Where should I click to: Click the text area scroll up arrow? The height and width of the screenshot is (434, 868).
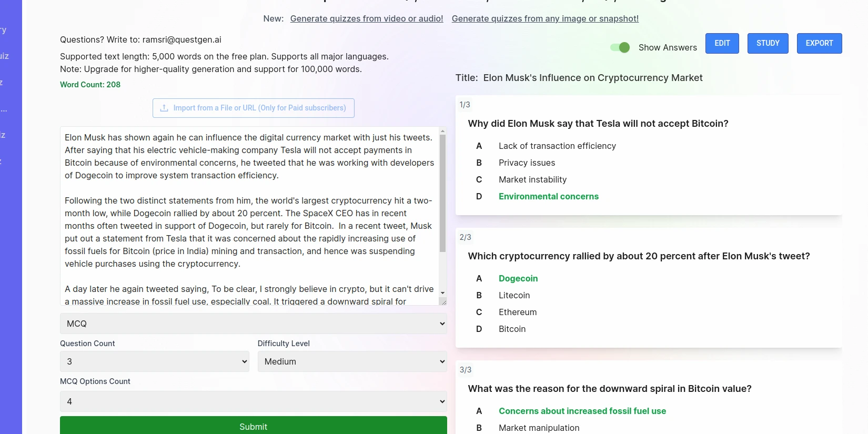tap(442, 131)
